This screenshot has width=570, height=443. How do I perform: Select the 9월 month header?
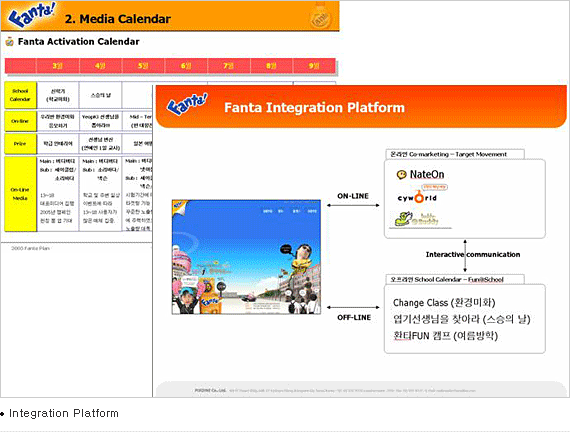314,66
